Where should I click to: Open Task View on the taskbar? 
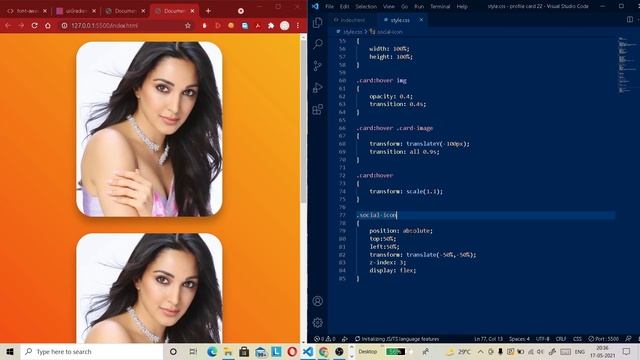(x=193, y=351)
